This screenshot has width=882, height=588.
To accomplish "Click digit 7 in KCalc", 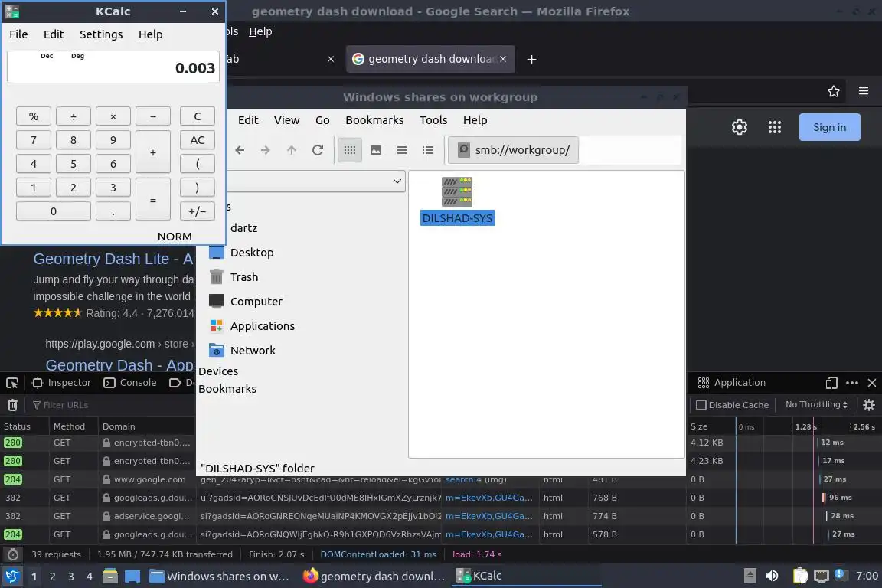I will pyautogui.click(x=34, y=140).
